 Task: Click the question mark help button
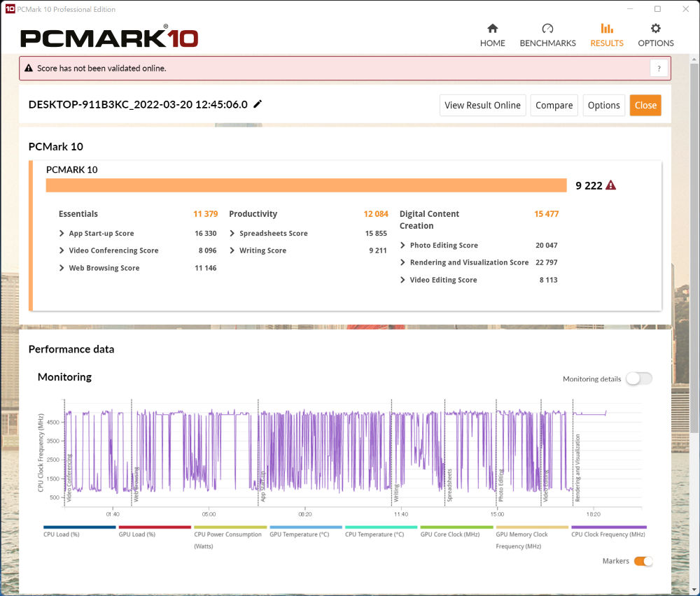[x=659, y=69]
